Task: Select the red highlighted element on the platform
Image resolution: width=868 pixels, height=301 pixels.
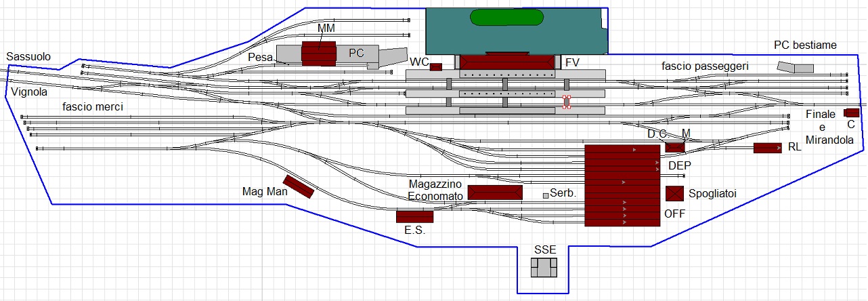Action: [567, 102]
